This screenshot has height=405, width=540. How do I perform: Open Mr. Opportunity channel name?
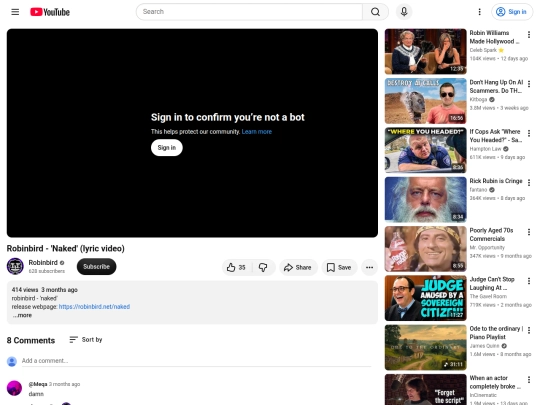(x=487, y=247)
